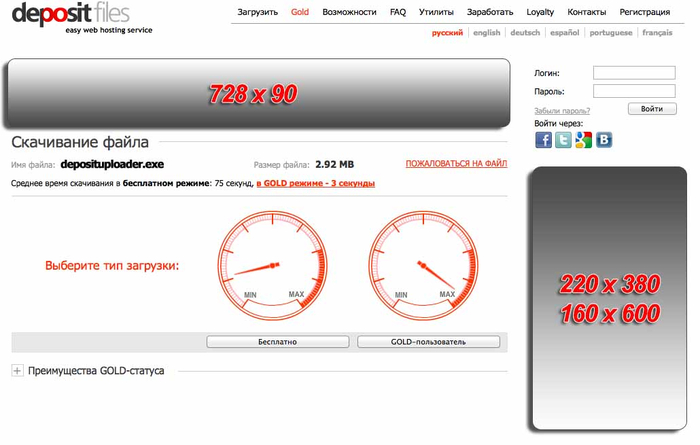The height and width of the screenshot is (445, 700).
Task: Sign in with the Twitter icon
Action: pos(563,140)
